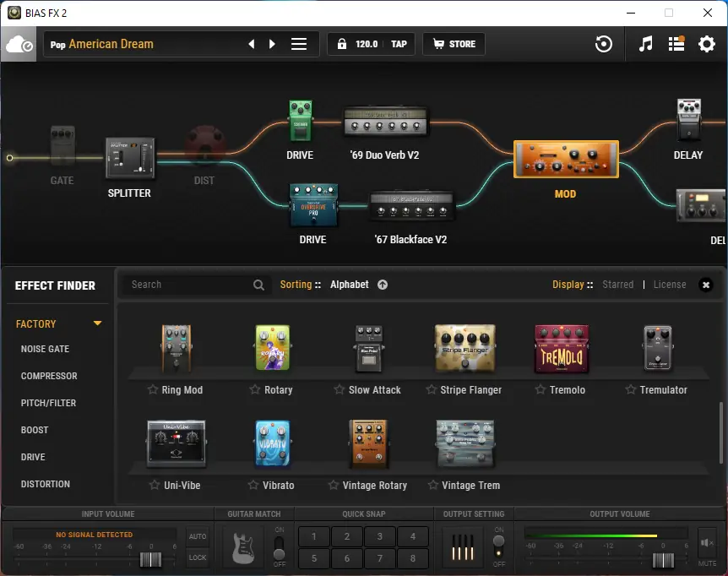
Task: Star the Stripe Flanger effect
Action: (x=432, y=389)
